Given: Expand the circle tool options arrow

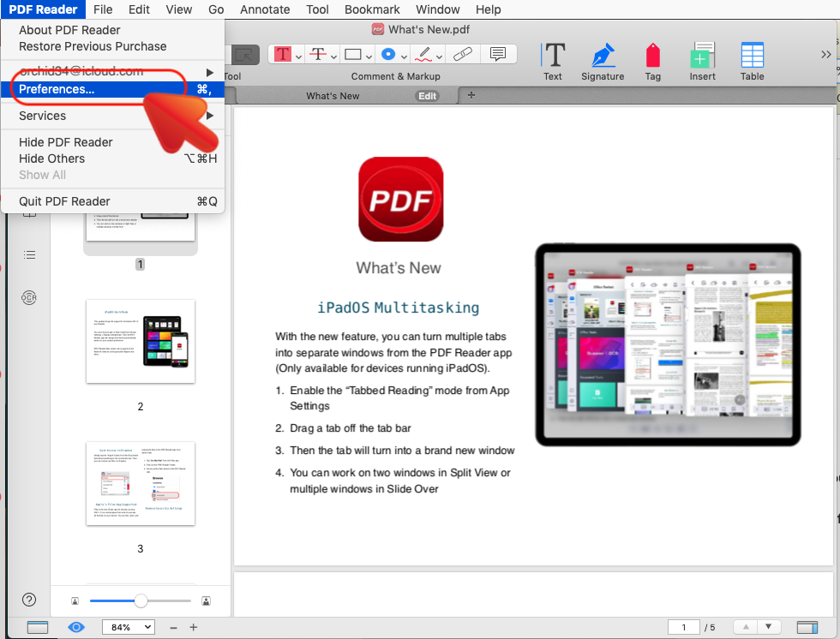Looking at the screenshot, I should 404,57.
